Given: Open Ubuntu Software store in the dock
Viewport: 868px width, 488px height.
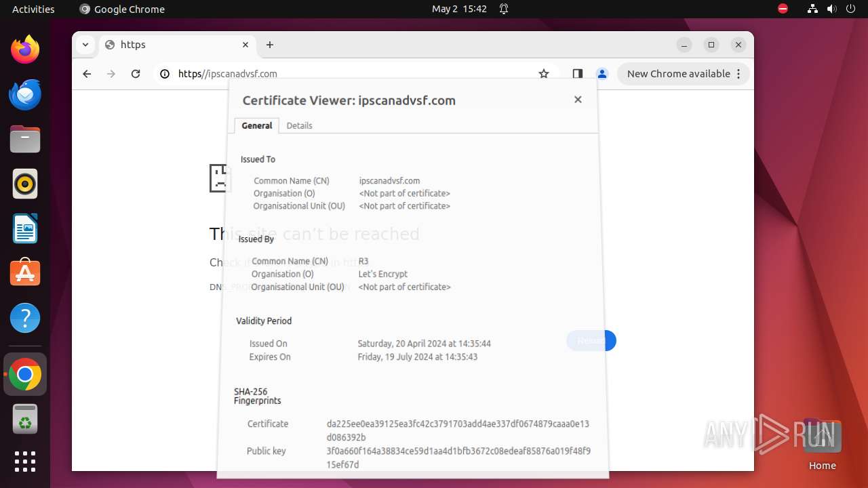Looking at the screenshot, I should [x=25, y=273].
